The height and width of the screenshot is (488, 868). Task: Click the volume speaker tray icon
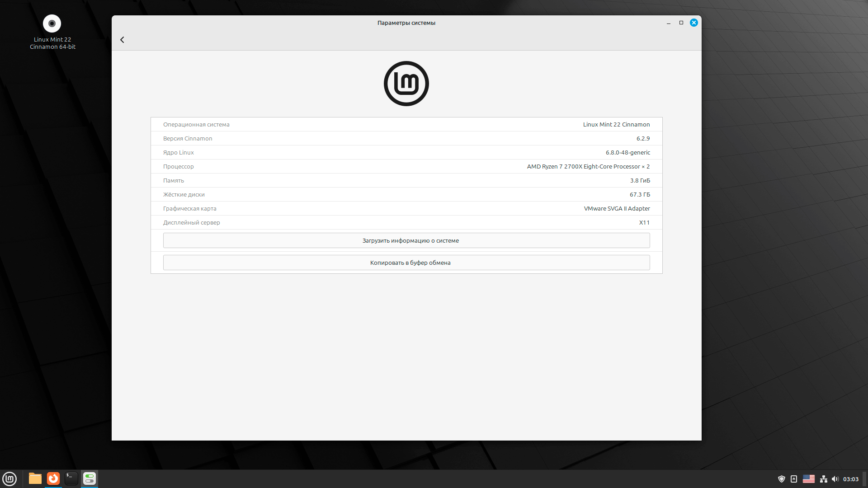coord(834,479)
